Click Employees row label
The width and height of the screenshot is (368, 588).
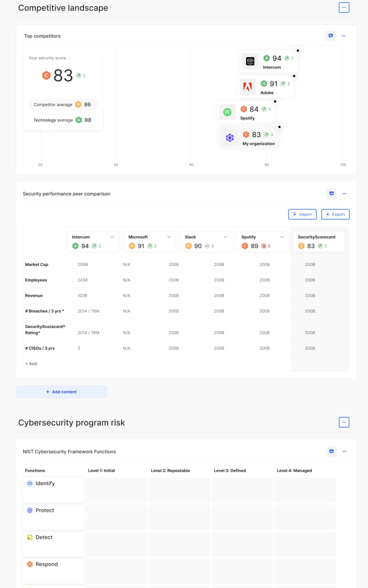pos(36,280)
